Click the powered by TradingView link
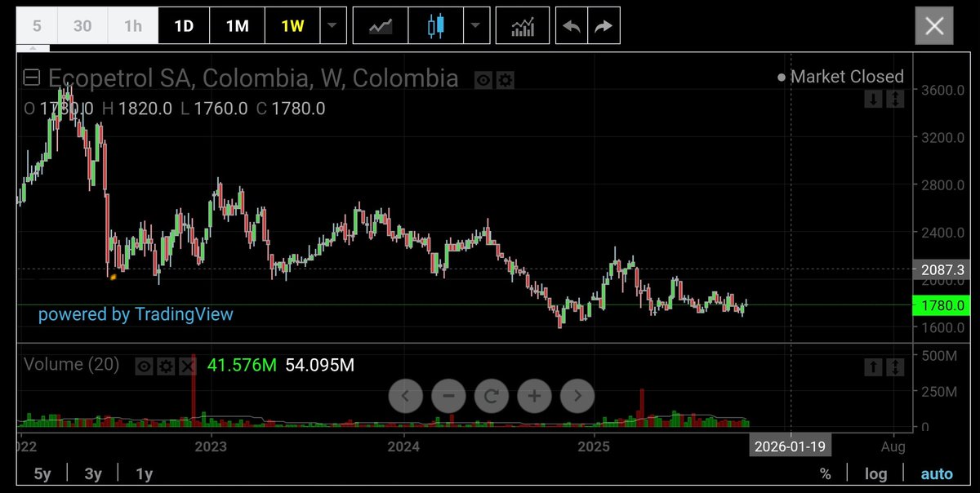Image resolution: width=980 pixels, height=493 pixels. [x=136, y=314]
